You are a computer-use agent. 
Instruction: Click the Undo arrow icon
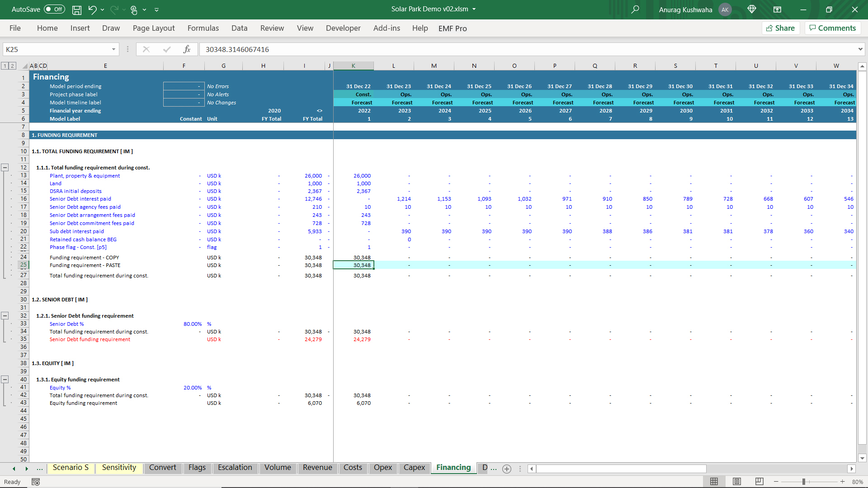[x=92, y=9]
